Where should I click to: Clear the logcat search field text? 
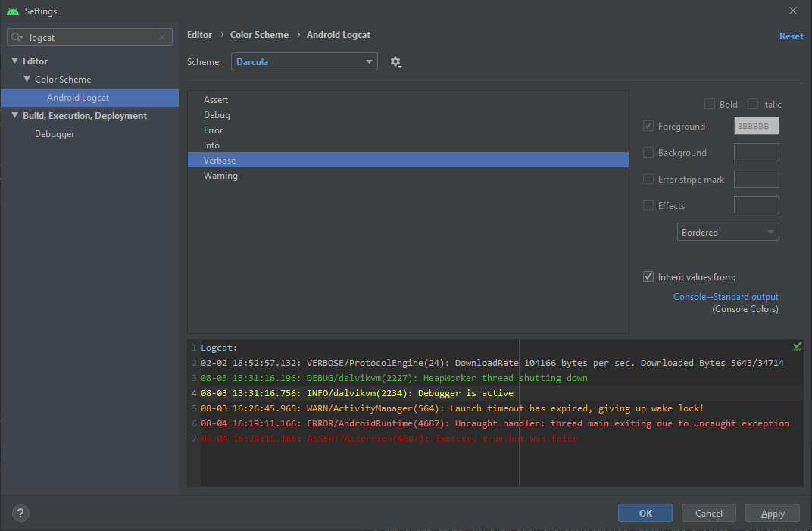(x=162, y=37)
